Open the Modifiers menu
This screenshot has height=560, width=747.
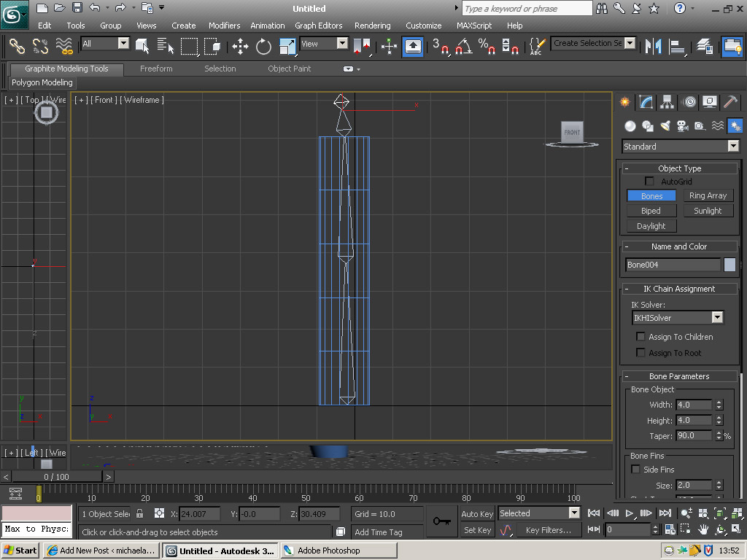224,26
